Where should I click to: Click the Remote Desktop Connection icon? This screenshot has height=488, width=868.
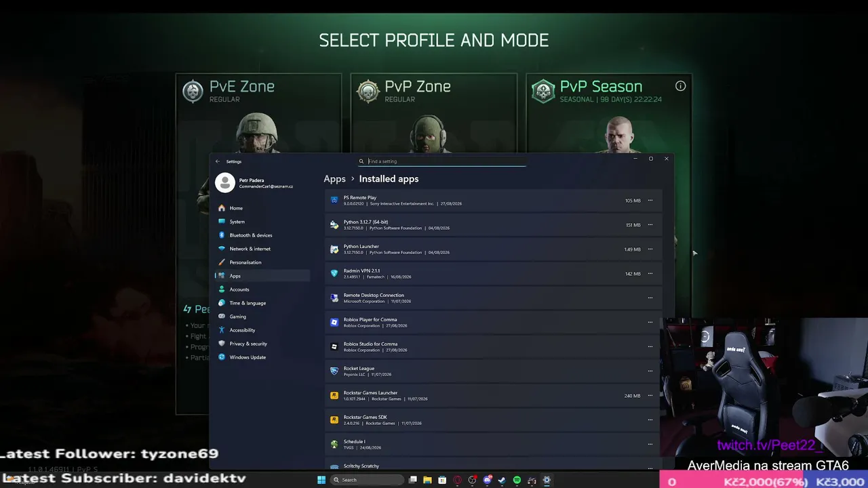pos(334,298)
